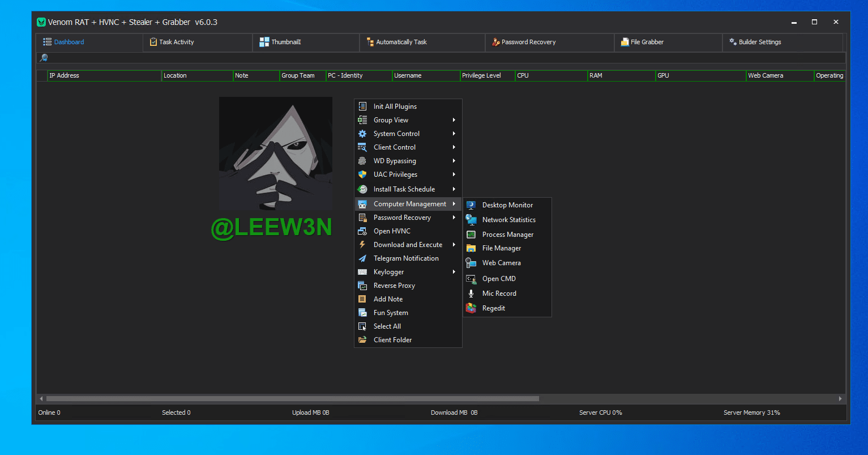The height and width of the screenshot is (455, 868).
Task: Click the Regedit icon in the submenu
Action: [x=471, y=308]
